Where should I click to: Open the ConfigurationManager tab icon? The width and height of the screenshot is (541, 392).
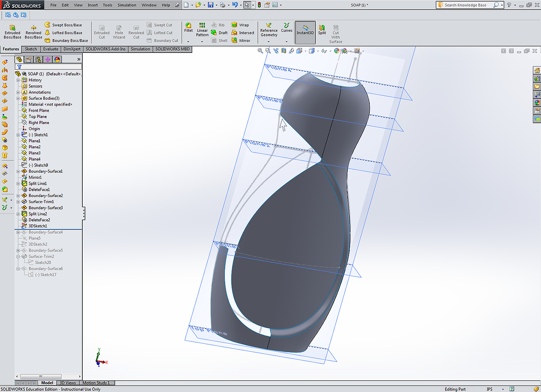[x=38, y=59]
